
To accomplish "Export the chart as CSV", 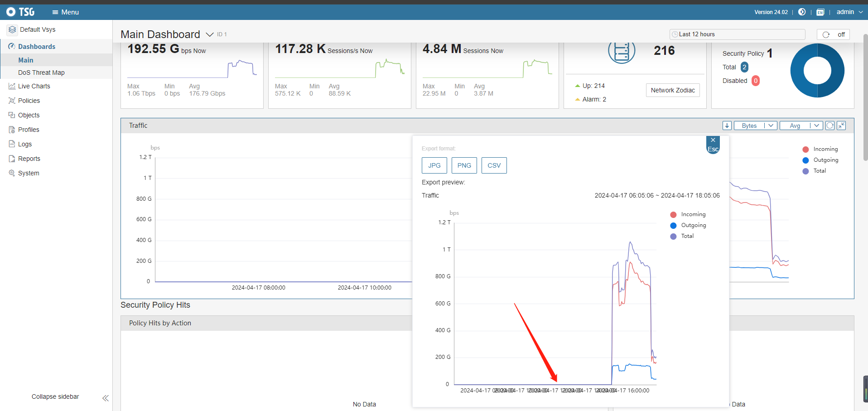I will point(494,165).
